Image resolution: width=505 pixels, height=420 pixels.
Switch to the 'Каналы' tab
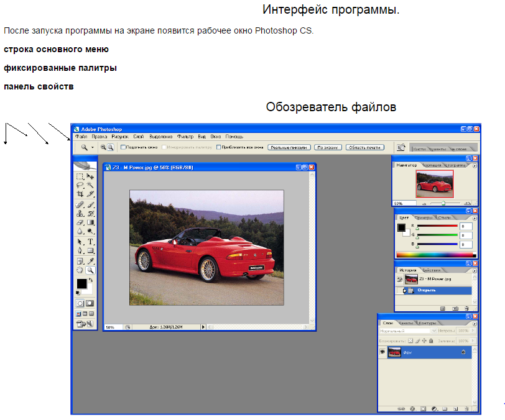[405, 323]
